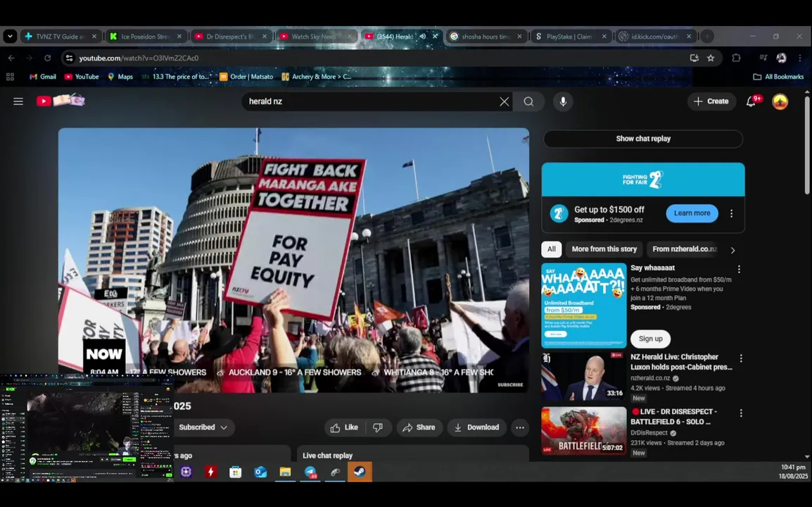Open the DrDisRespect channel name link

pyautogui.click(x=649, y=433)
